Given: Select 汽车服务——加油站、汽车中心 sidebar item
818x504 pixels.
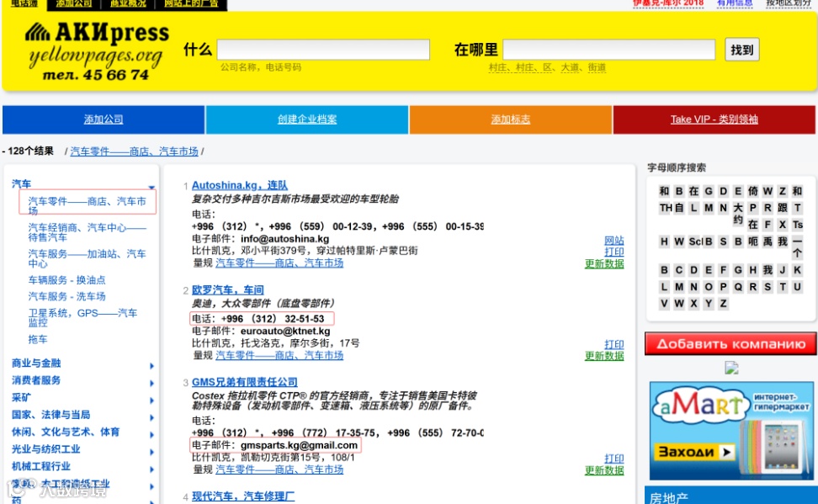Looking at the screenshot, I should (88, 258).
